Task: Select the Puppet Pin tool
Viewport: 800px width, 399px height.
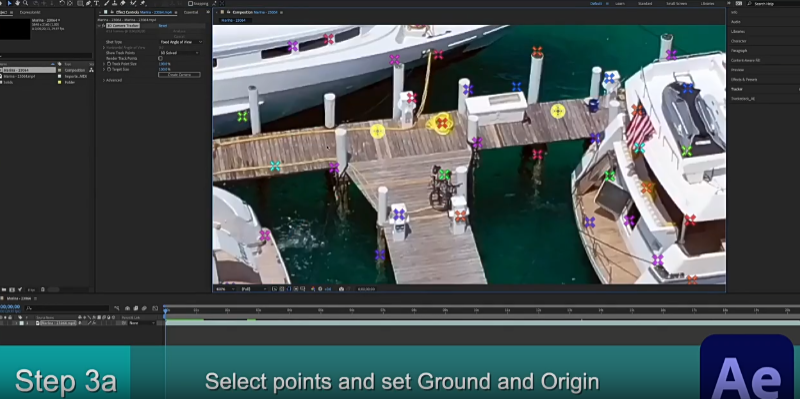Action: pos(143,3)
